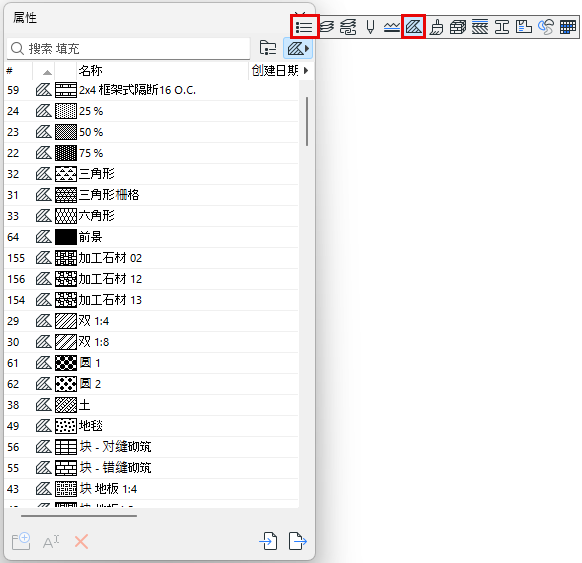582x563 pixels.
Task: Select the 土 fill row
Action: [x=151, y=405]
